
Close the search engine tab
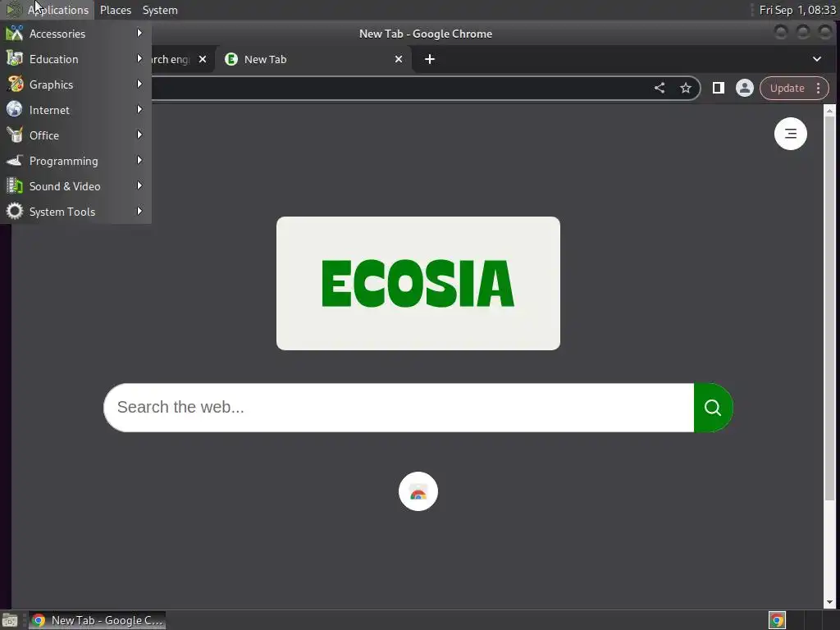(203, 59)
